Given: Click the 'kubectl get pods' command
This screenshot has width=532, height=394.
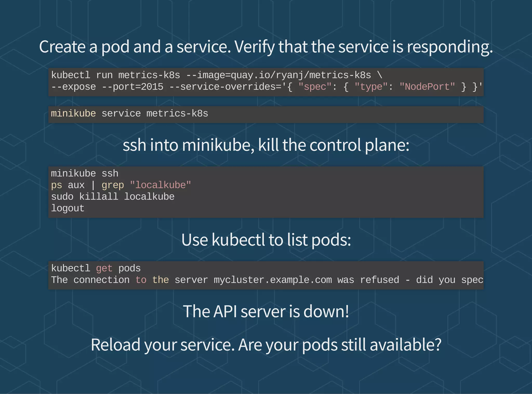Looking at the screenshot, I should [x=96, y=268].
